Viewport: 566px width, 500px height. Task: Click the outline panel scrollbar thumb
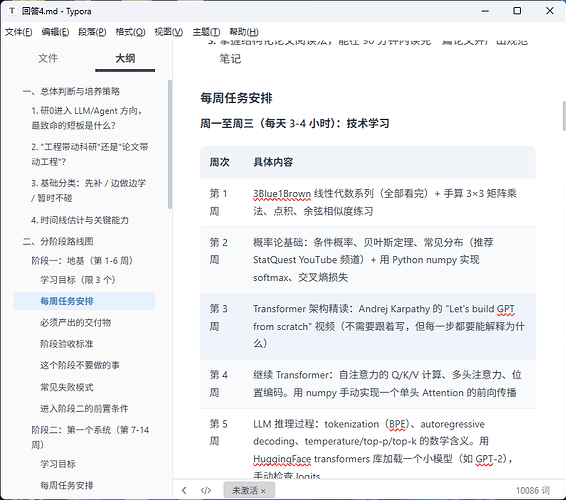170,144
